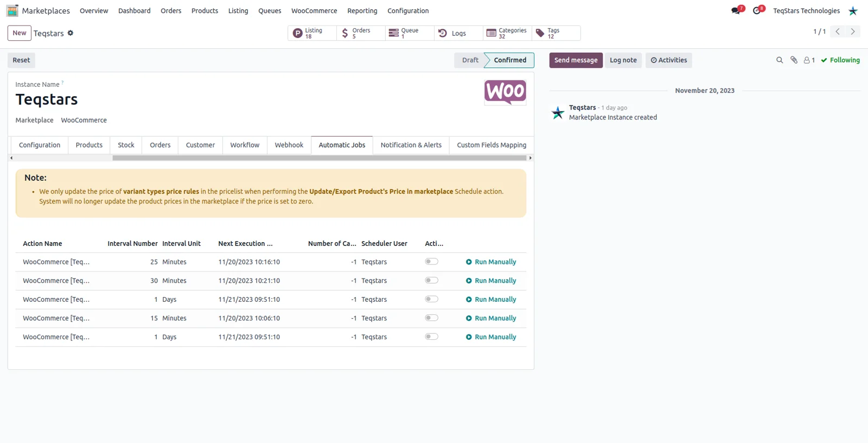Go to next record arrow
This screenshot has height=443, width=868.
coord(853,31)
